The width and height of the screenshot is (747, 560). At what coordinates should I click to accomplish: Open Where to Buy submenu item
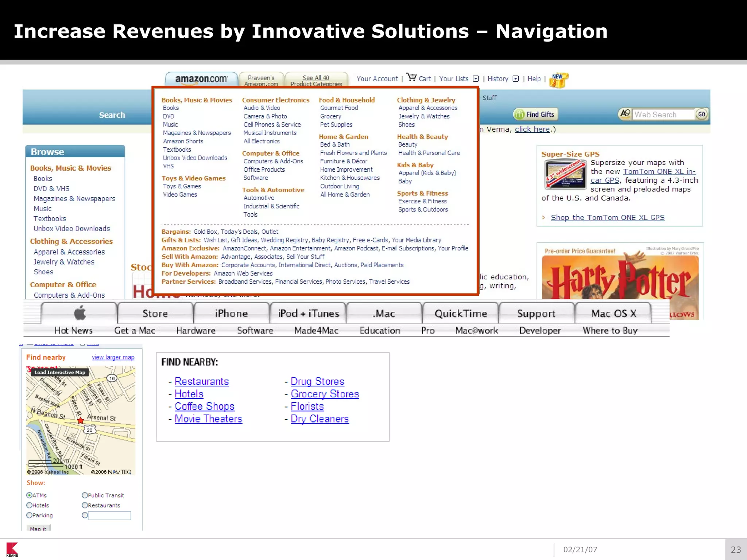[610, 330]
